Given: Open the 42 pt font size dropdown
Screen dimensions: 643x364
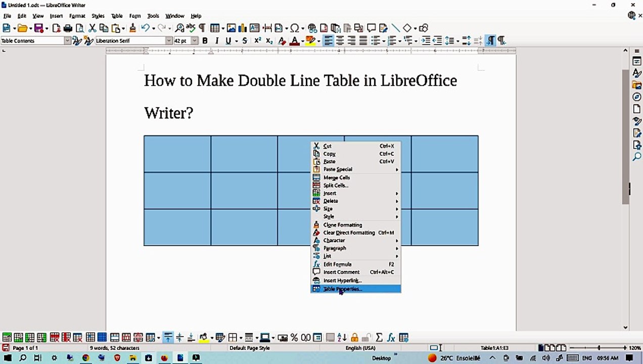Looking at the screenshot, I should click(195, 41).
